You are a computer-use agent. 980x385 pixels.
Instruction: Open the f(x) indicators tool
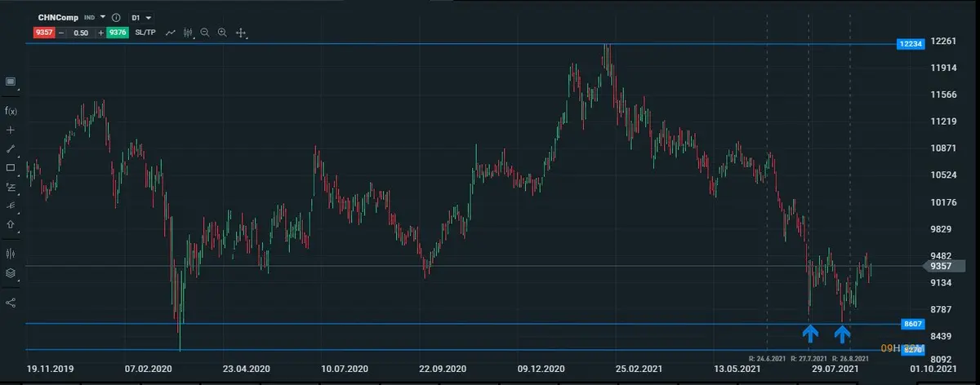[x=11, y=111]
